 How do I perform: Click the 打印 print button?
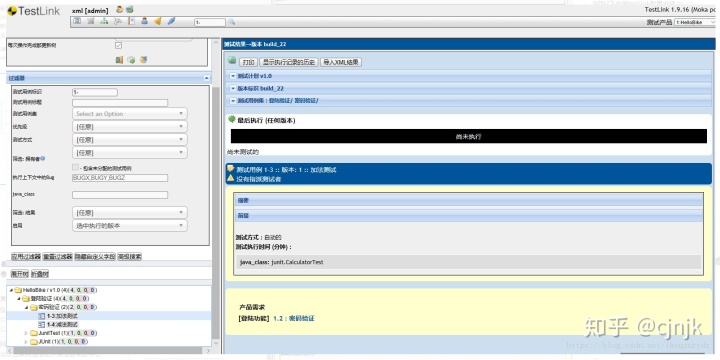click(248, 62)
